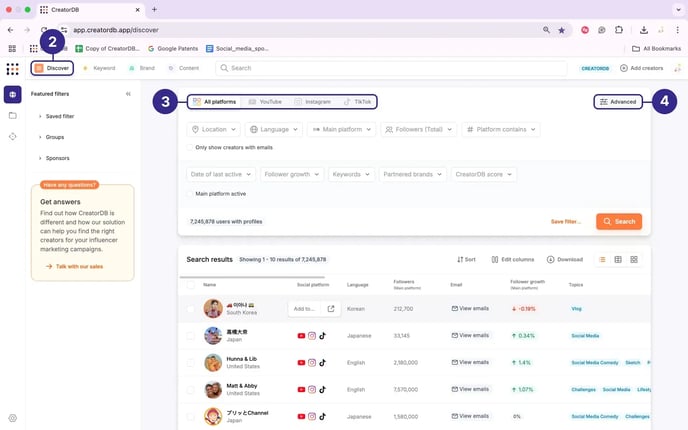Viewport: 688px width, 430px height.
Task: Enable Only show creators with emails
Action: tap(190, 147)
